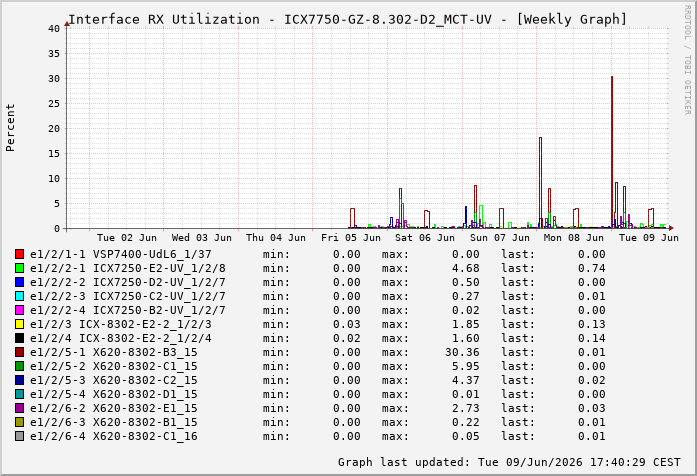Click the dark red swatch for e1/2/5-1 X620-8302-B3_15
Viewport: 697px width, 476px height.
click(19, 352)
